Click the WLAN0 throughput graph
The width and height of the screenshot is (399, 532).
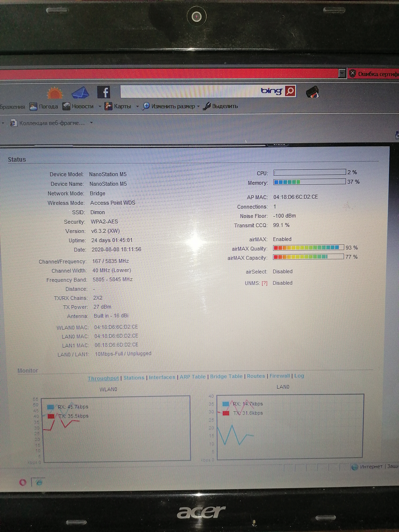(116, 429)
